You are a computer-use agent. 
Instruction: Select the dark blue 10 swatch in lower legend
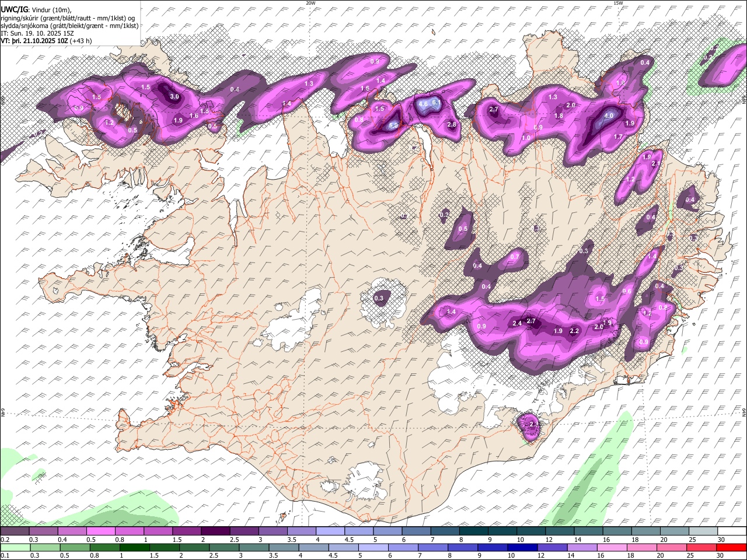click(522, 547)
